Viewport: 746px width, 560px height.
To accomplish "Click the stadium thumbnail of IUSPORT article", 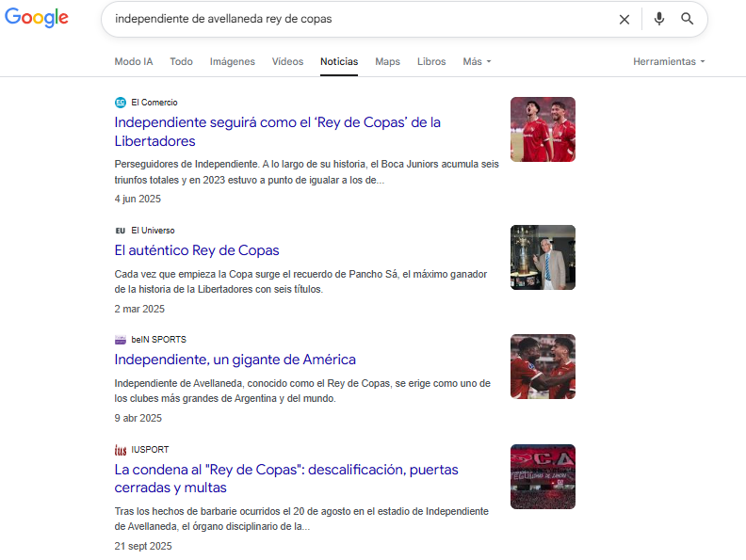I will (543, 476).
